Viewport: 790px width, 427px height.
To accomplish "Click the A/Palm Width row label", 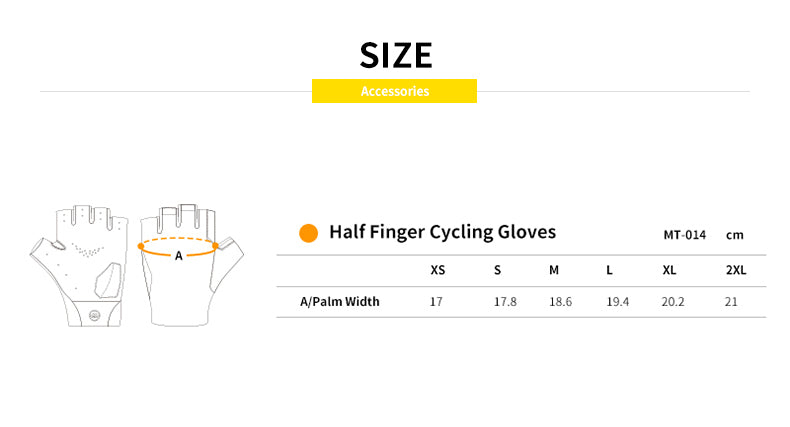I will click(x=340, y=301).
